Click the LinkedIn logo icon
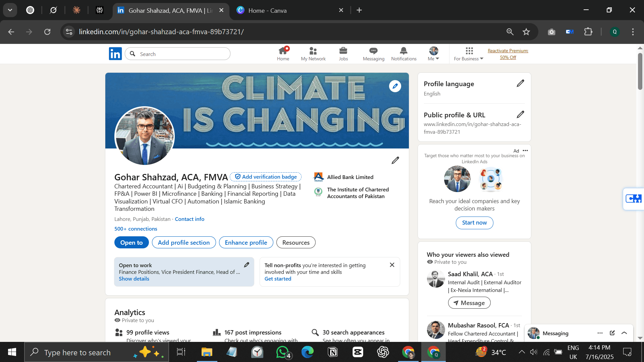 pos(115,54)
